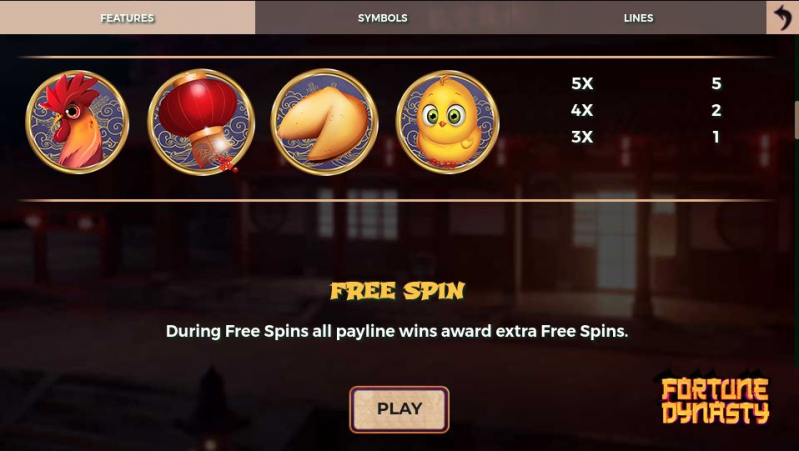Screen dimensions: 799x451
Task: Select the yellow chick symbol
Action: click(x=447, y=122)
